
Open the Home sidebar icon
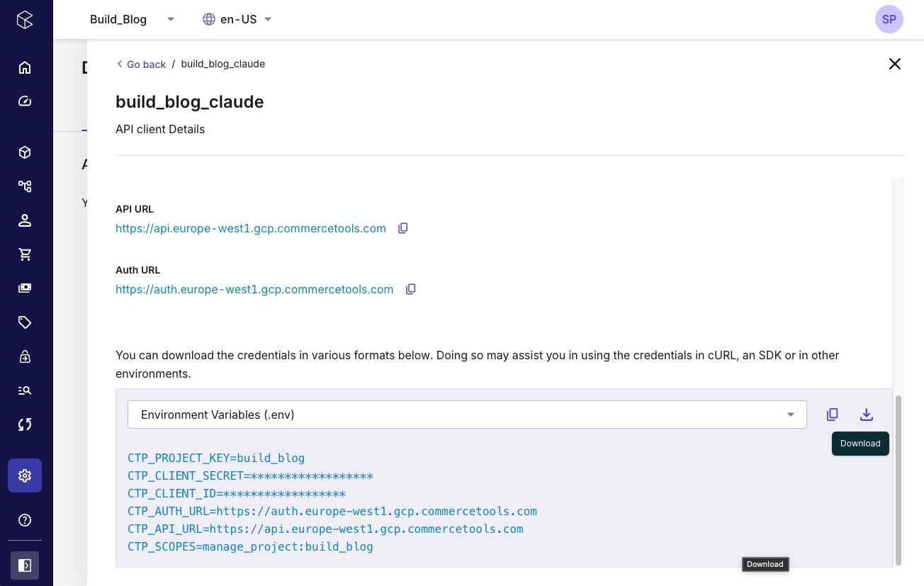(25, 67)
